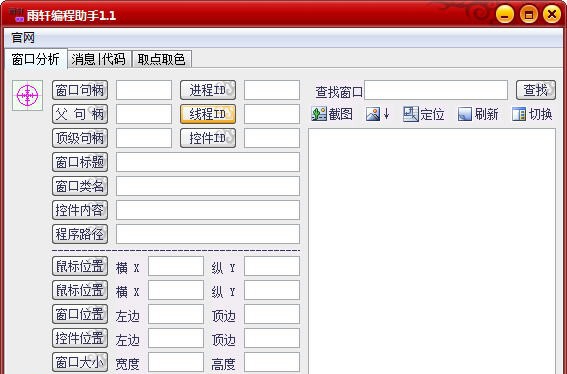Focus the 窗口句柄 value field

tap(144, 90)
